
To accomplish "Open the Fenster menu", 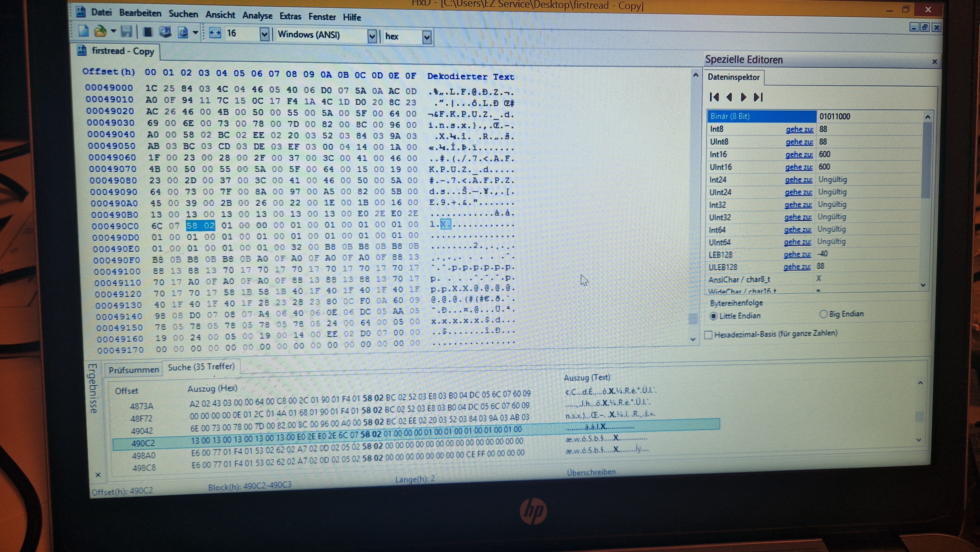I will [x=322, y=17].
